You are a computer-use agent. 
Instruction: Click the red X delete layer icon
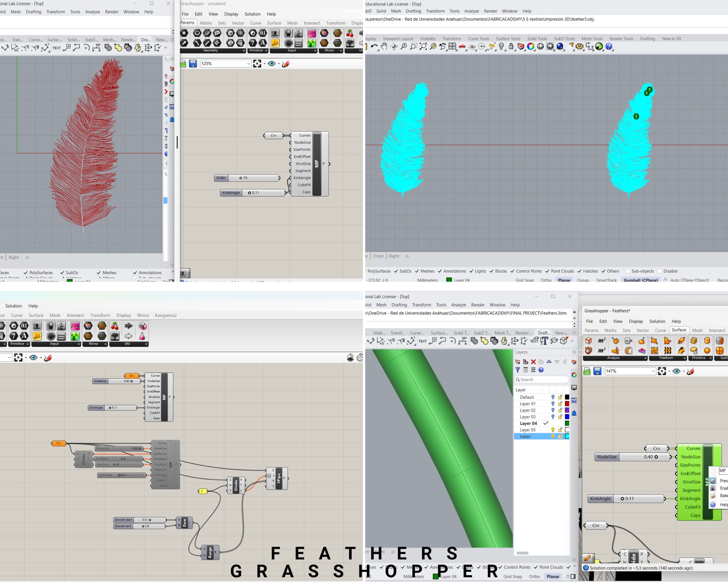pos(533,362)
